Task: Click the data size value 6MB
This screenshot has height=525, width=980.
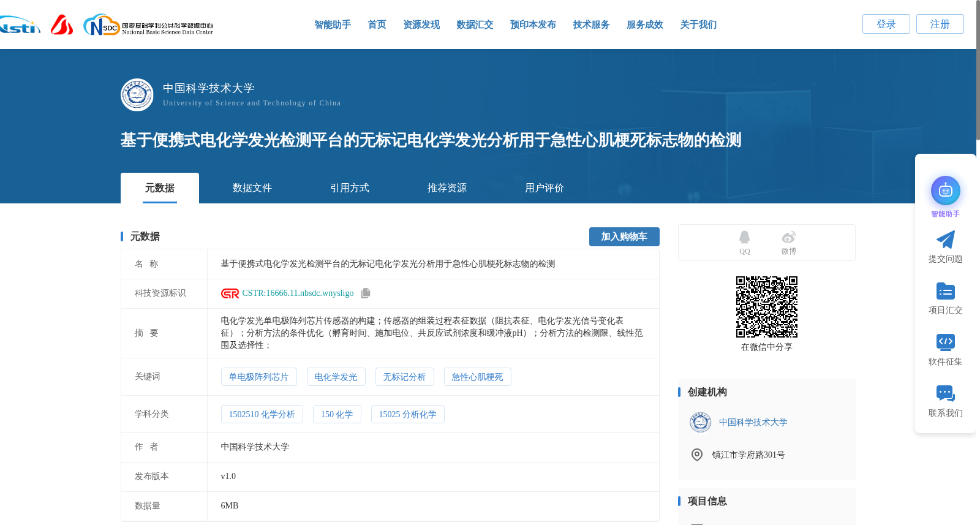Action: (x=230, y=505)
